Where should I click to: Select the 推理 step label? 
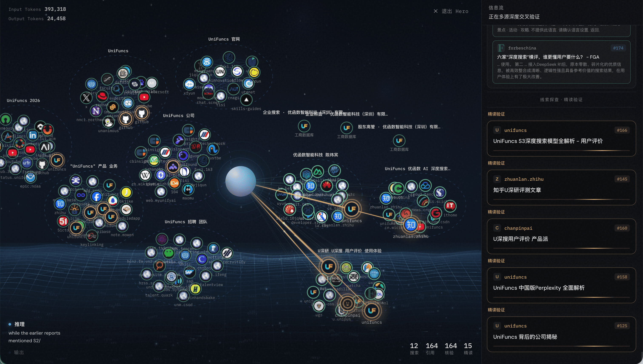click(x=20, y=324)
